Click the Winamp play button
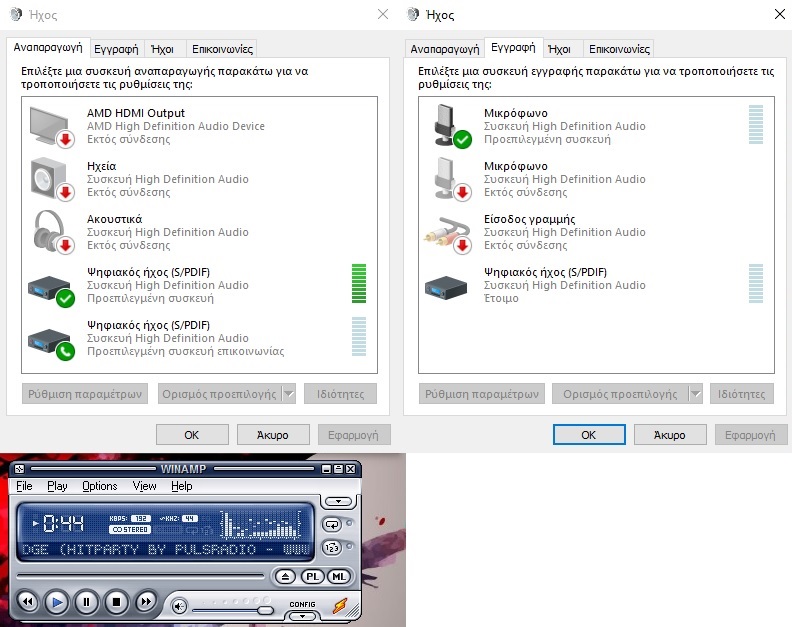This screenshot has width=792, height=627. pos(57,602)
